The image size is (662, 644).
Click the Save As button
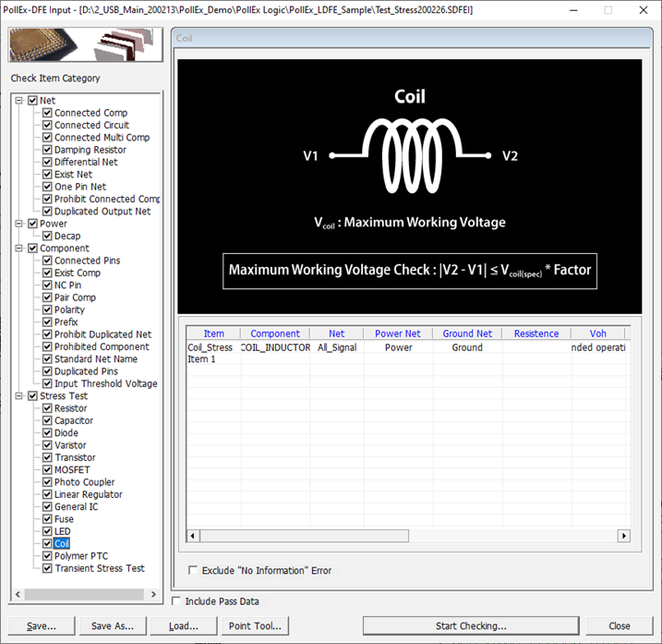pos(112,626)
